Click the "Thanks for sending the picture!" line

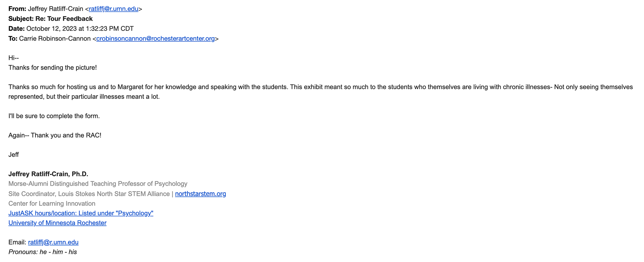tap(53, 68)
